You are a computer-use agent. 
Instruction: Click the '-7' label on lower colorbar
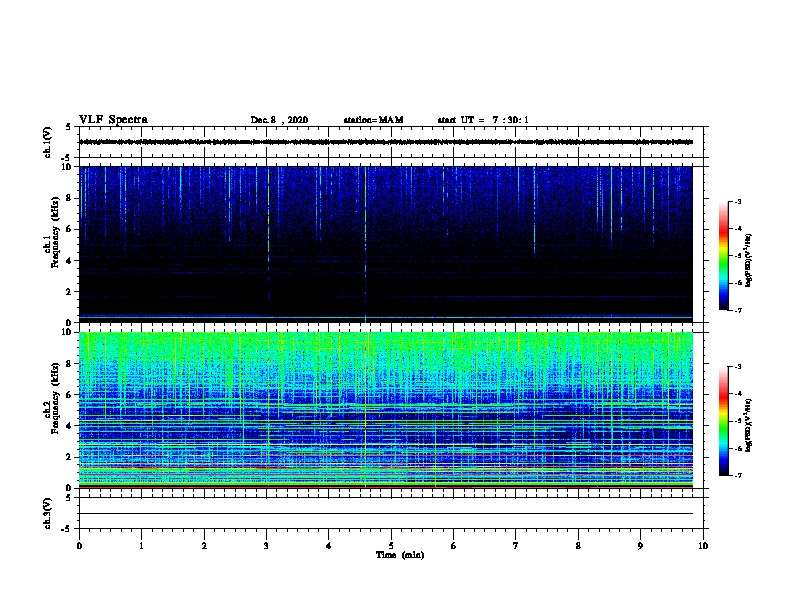point(738,475)
